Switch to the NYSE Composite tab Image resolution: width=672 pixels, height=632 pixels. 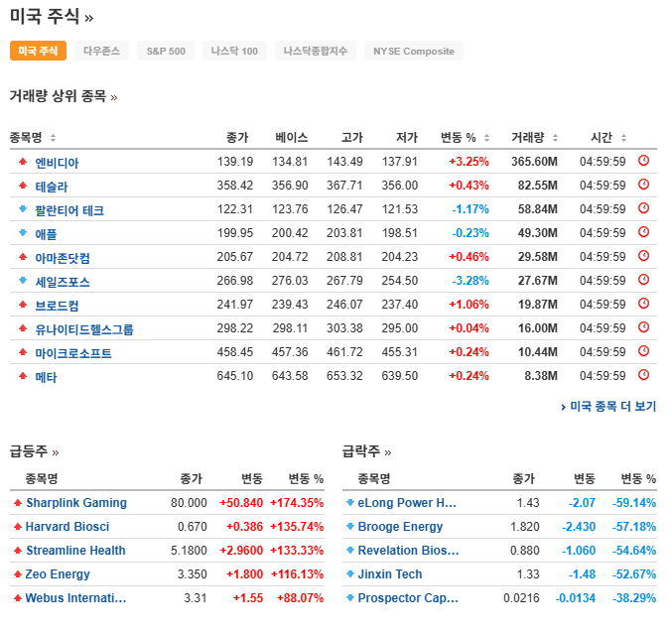point(414,51)
